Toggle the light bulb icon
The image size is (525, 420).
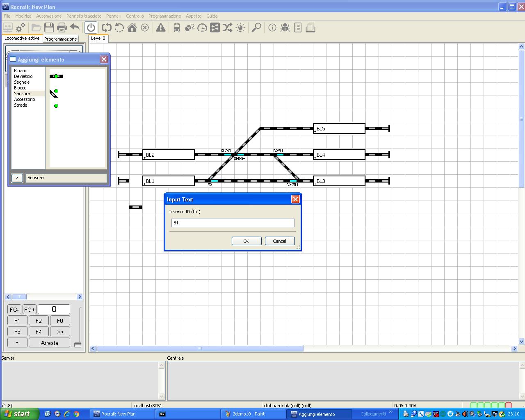tap(240, 27)
